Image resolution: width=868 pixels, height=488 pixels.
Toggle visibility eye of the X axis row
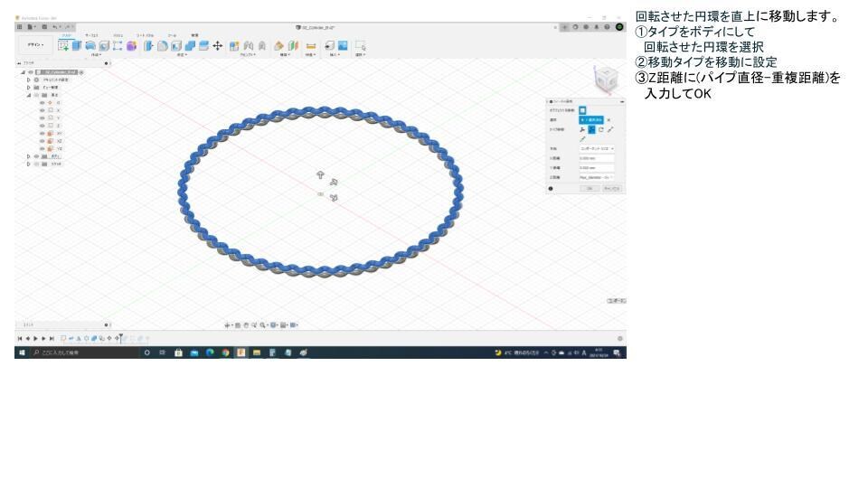pos(42,110)
